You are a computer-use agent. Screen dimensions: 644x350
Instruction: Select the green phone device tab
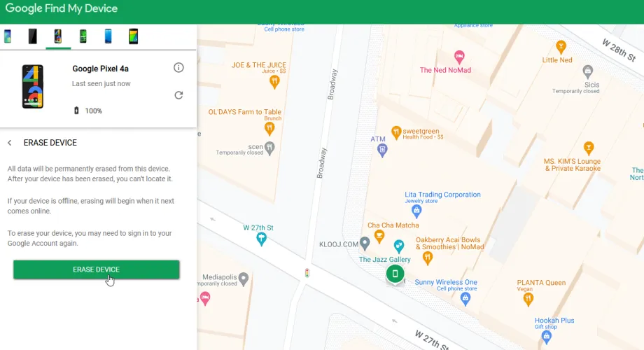coord(83,36)
